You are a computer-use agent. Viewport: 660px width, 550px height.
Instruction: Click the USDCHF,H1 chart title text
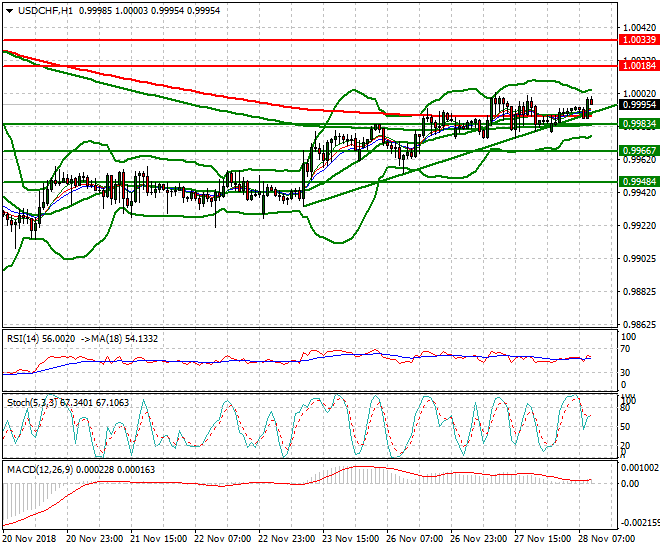point(45,11)
